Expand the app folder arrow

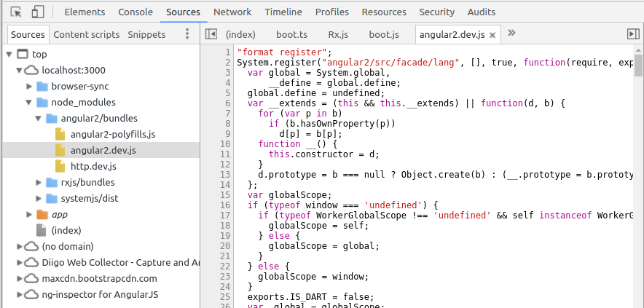tap(28, 214)
